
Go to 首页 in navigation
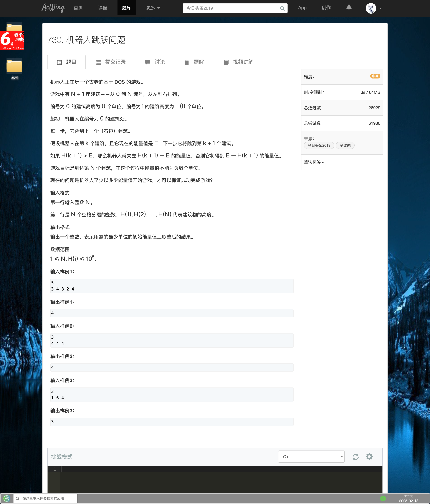78,8
